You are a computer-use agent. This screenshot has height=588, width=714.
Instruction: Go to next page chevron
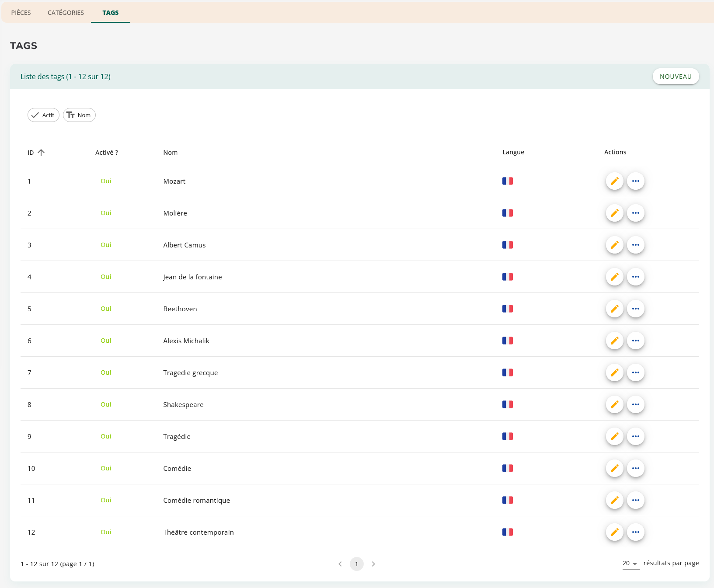coord(373,564)
